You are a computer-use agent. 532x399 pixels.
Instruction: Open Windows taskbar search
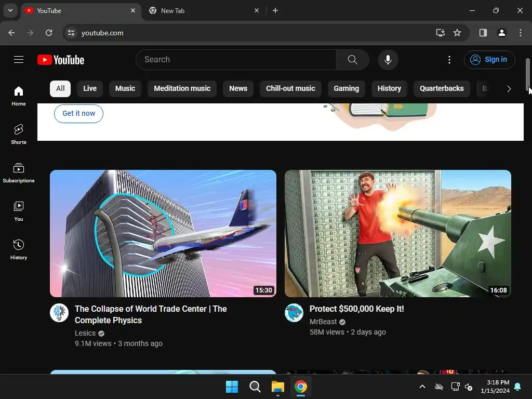tap(255, 387)
